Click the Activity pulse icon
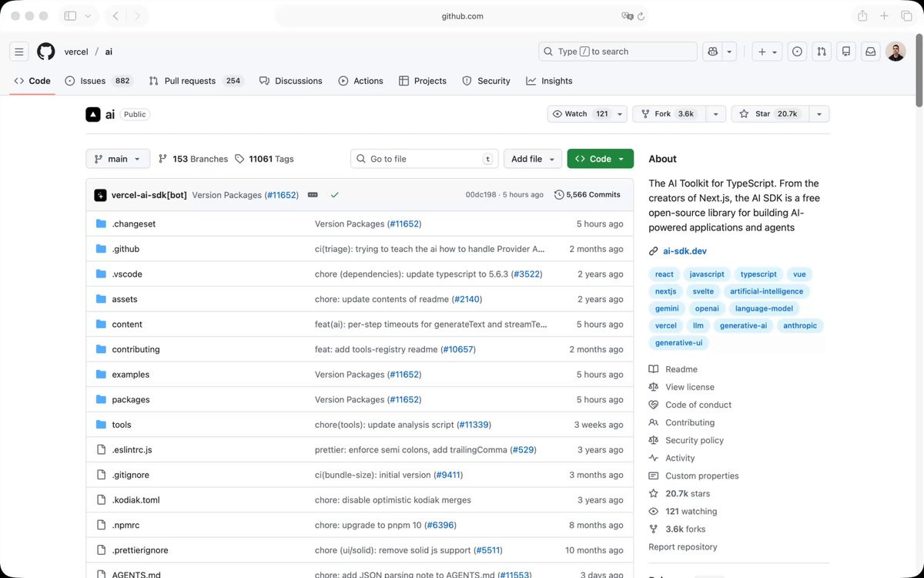 [654, 458]
